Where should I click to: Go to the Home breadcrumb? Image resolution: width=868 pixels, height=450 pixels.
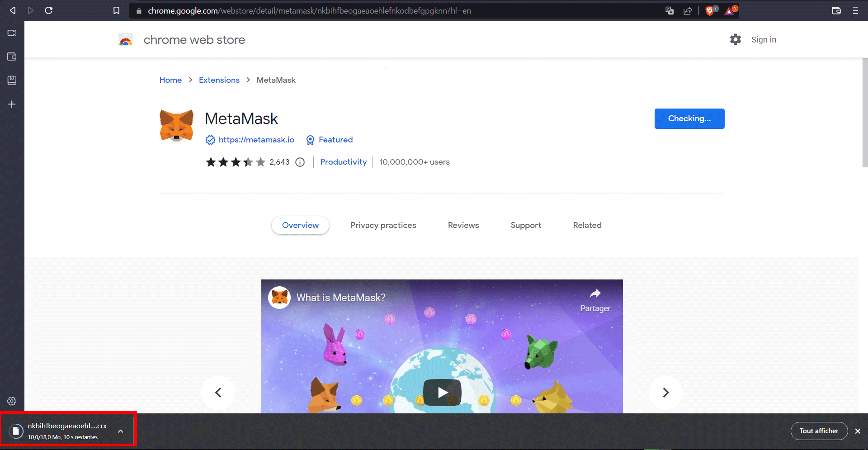[x=170, y=80]
